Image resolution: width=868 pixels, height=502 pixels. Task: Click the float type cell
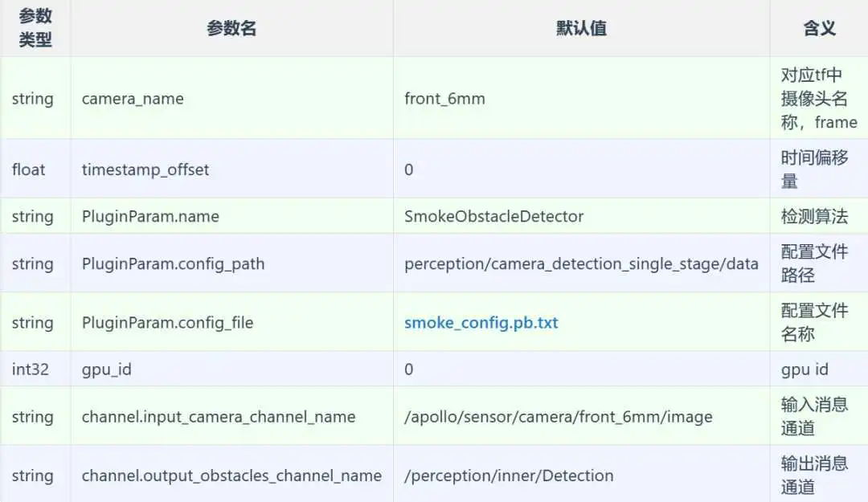pyautogui.click(x=28, y=169)
